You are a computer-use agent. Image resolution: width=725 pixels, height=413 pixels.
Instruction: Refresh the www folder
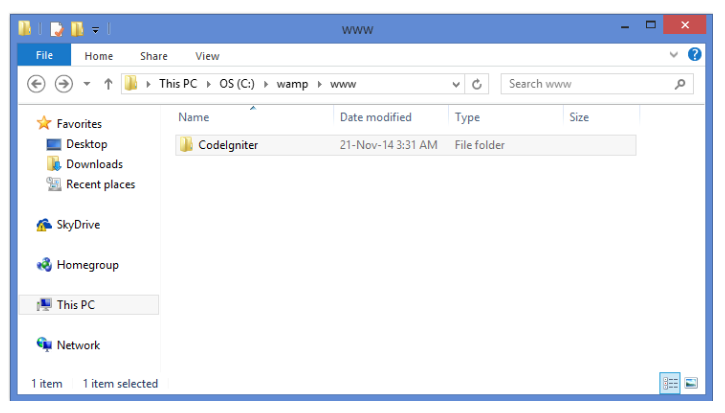(477, 84)
